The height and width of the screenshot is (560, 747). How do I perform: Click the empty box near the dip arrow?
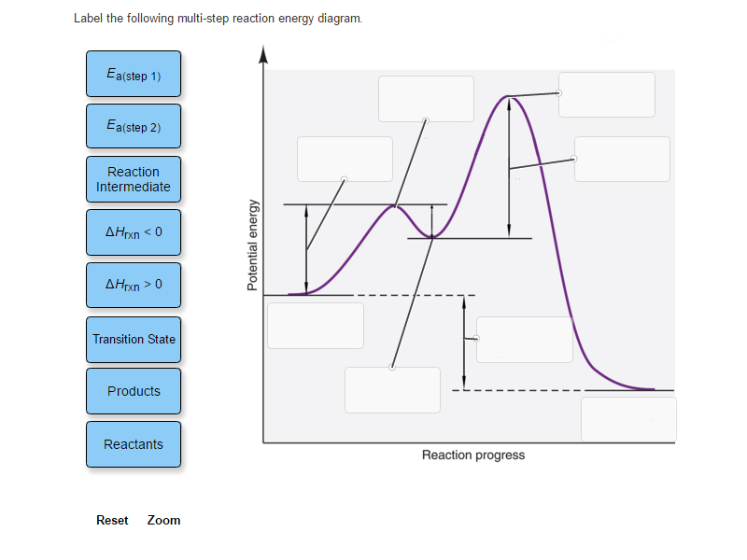524,340
